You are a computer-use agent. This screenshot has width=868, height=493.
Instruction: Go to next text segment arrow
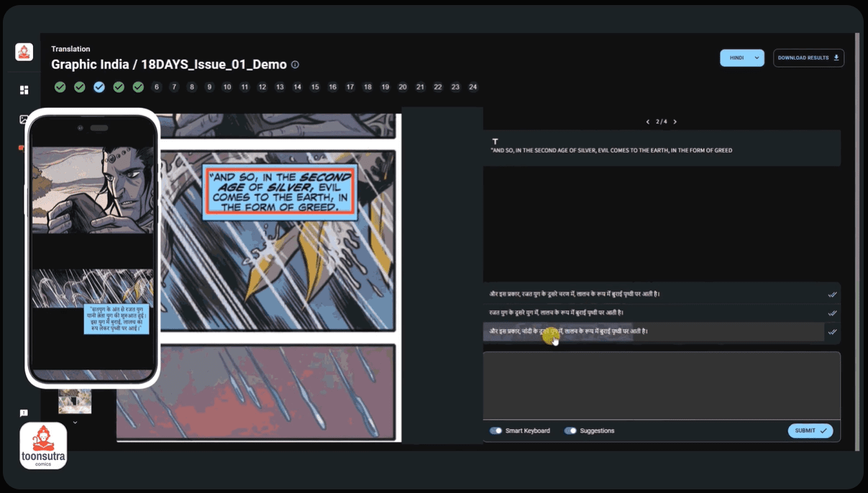pyautogui.click(x=675, y=122)
